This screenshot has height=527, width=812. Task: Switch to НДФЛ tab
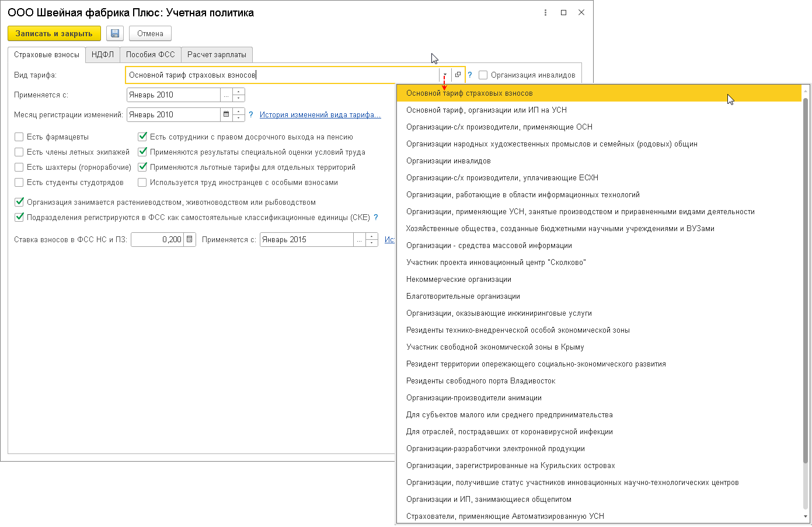[x=103, y=54]
